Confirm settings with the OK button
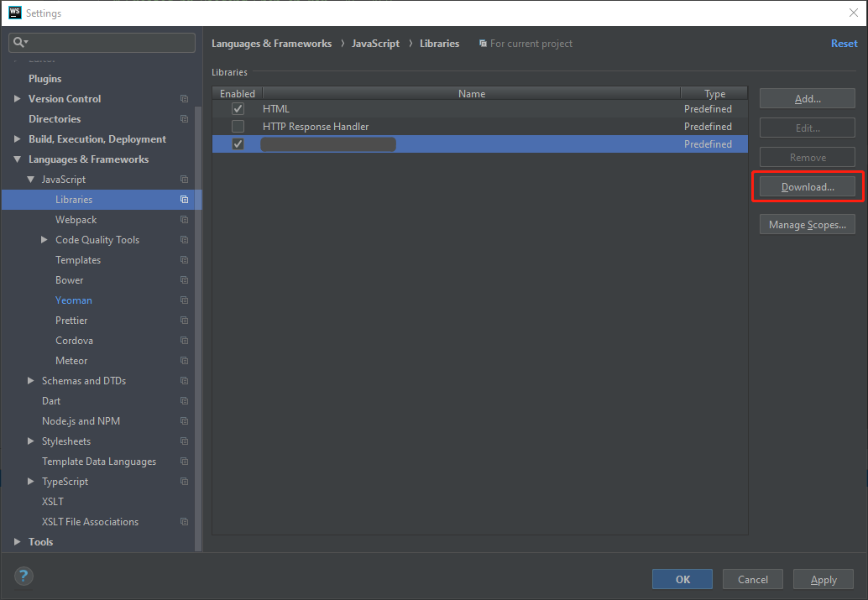868x600 pixels. pyautogui.click(x=682, y=580)
